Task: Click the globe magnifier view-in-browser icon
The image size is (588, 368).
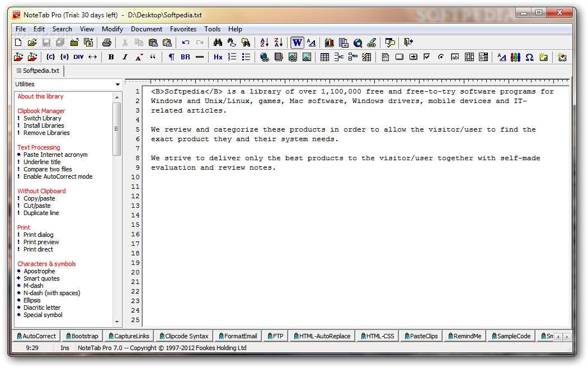Action: (357, 43)
